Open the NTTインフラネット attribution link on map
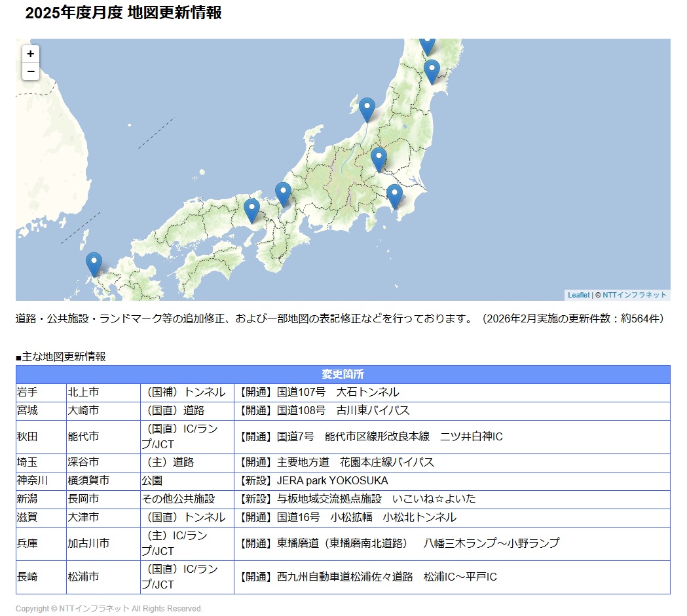687x616 pixels. (634, 296)
